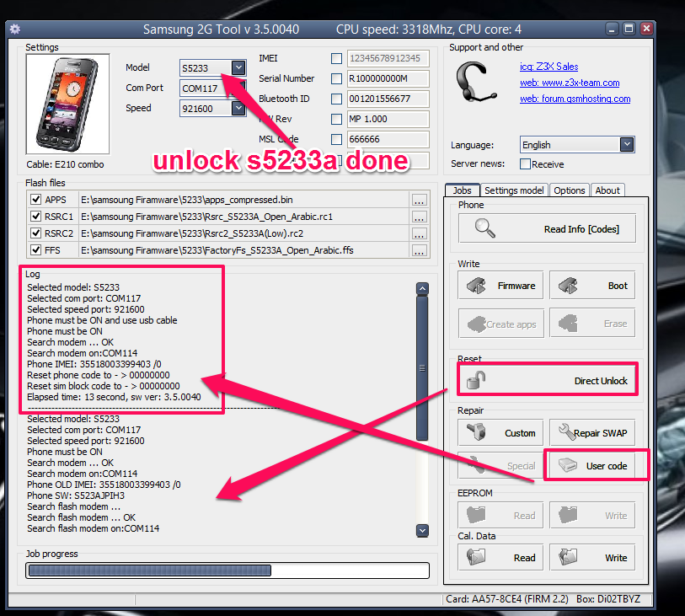Open the Model dropdown
685x616 pixels.
pos(238,67)
